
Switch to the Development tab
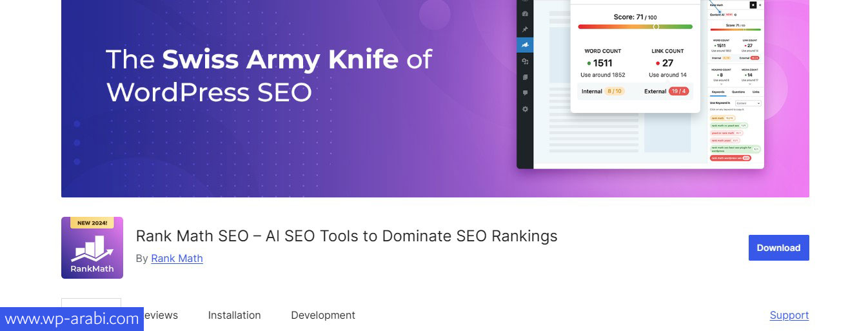pos(323,315)
